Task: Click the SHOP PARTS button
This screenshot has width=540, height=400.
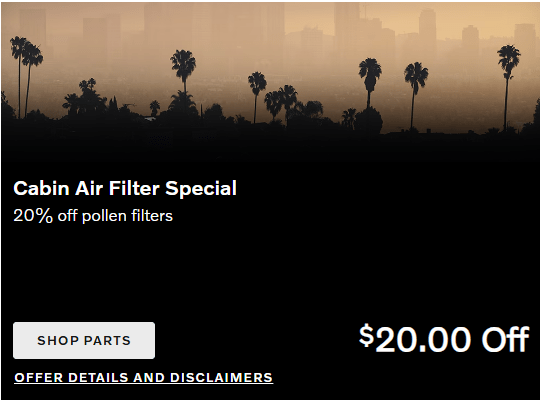Action: [x=84, y=340]
